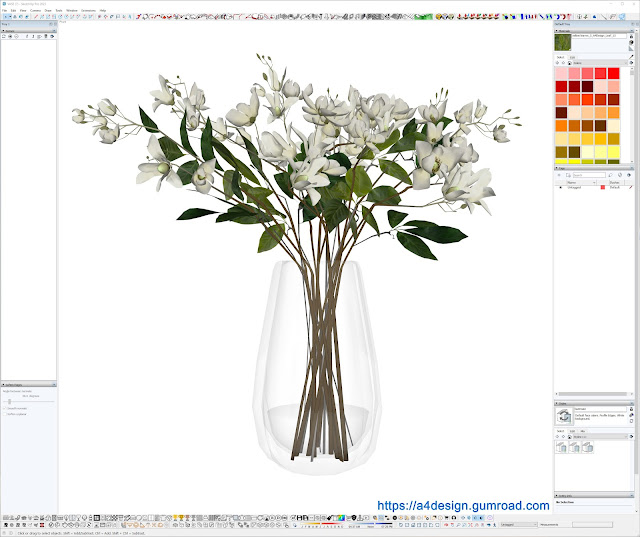The image size is (640, 537).
Task: Select the Untagged tag row name
Action: [574, 187]
